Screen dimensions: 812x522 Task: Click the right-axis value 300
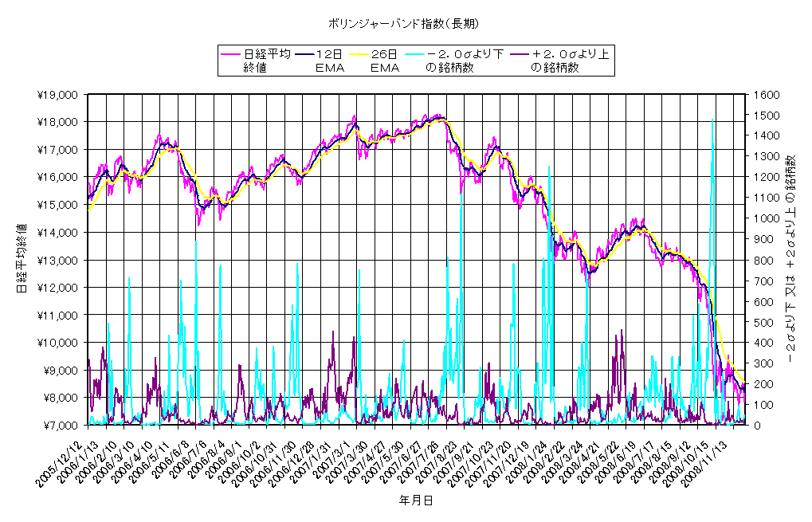coord(764,363)
